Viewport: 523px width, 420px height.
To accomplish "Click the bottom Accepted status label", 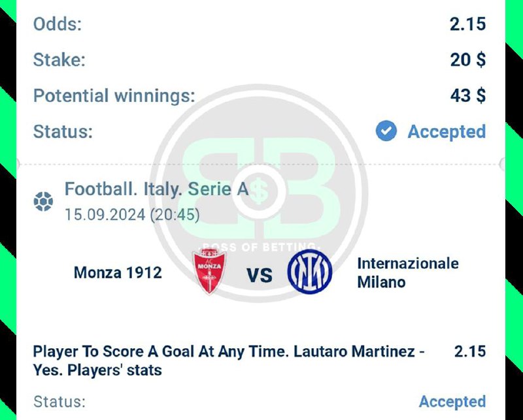I will coord(452,401).
